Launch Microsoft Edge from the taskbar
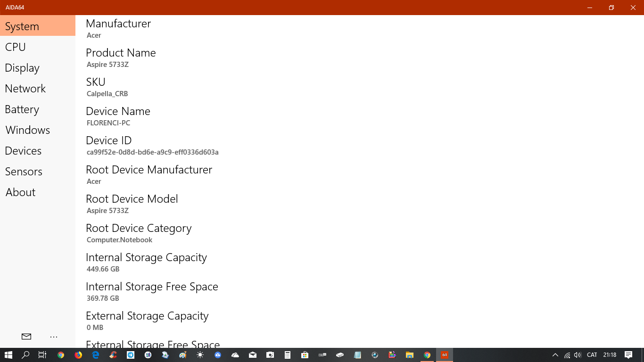The width and height of the screenshot is (644, 362). pos(96,355)
